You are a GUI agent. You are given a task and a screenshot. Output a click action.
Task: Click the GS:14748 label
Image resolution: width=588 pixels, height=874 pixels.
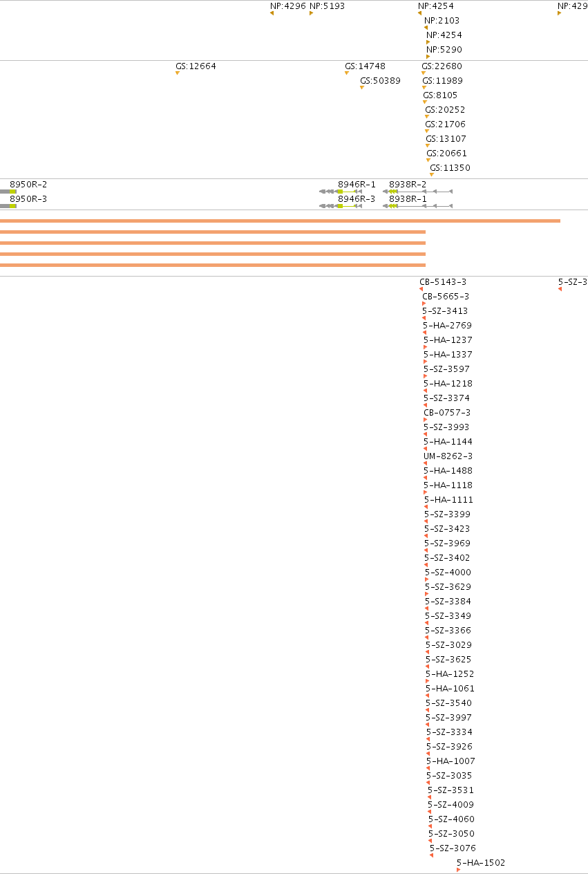click(x=365, y=66)
